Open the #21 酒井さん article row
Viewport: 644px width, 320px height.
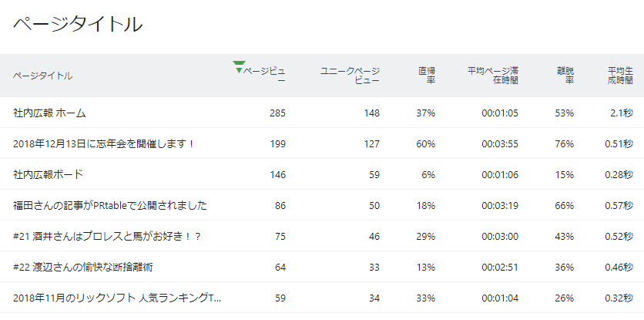[322, 236]
